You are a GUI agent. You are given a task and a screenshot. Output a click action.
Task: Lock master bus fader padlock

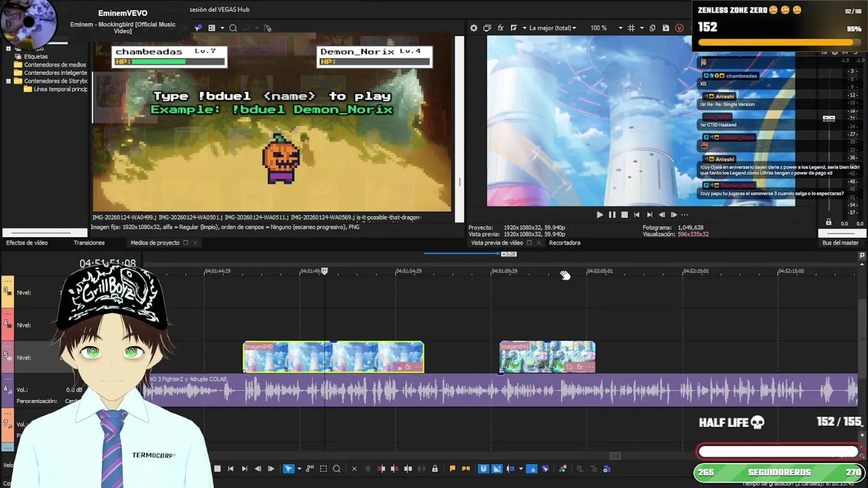pos(828,222)
